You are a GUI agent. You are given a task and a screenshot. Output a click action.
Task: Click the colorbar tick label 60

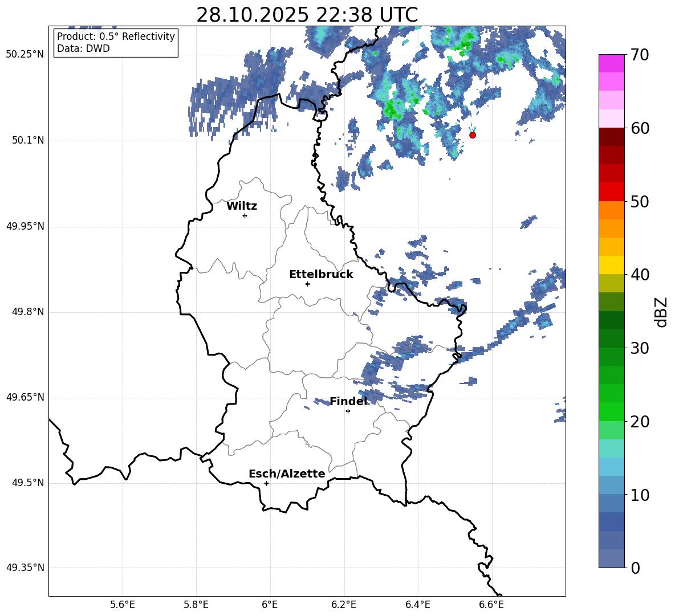[640, 128]
